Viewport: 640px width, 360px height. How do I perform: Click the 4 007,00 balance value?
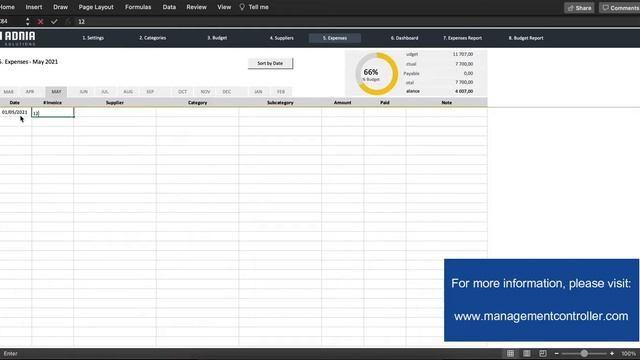(464, 91)
